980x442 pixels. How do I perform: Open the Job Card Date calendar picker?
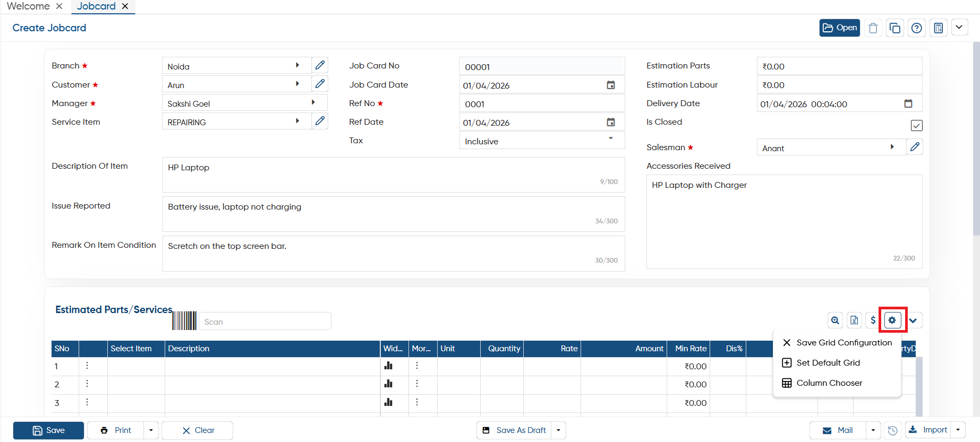(611, 85)
